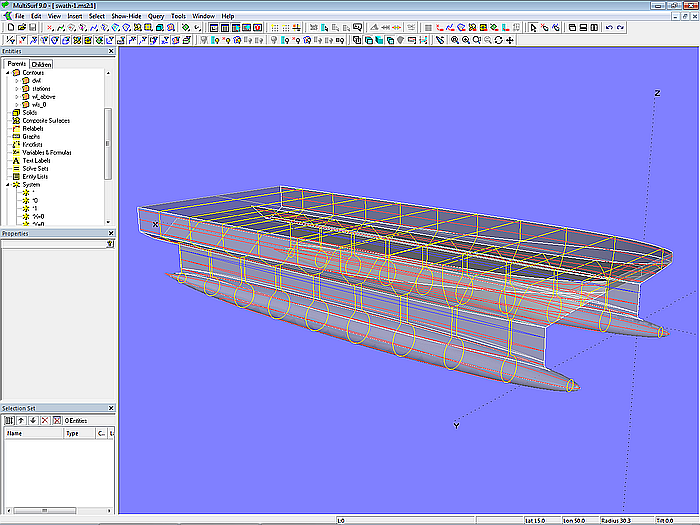Collapse the Contours tree node
This screenshot has height=525, width=700.
[x=7, y=73]
